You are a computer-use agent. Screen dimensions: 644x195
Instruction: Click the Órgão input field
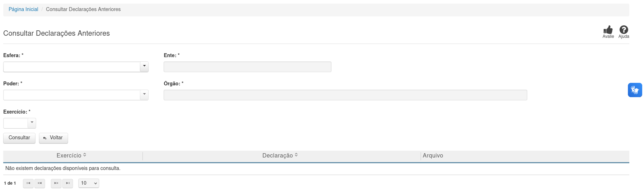[345, 95]
